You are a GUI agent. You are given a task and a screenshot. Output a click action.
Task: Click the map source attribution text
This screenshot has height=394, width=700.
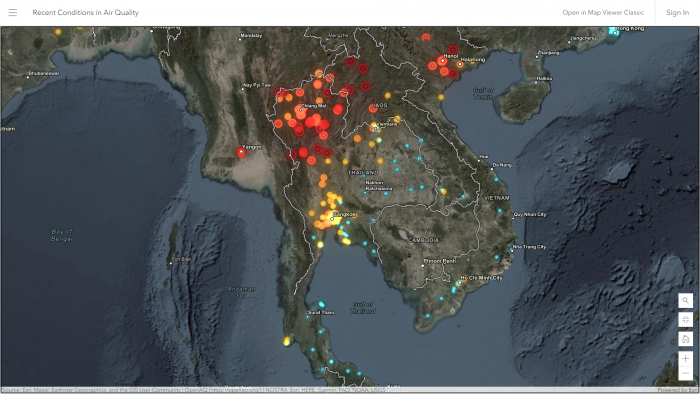tap(193, 390)
